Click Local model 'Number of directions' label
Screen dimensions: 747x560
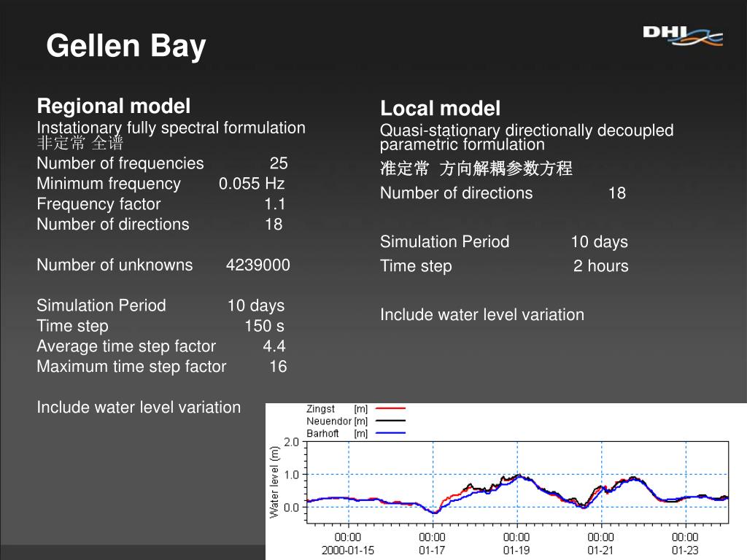click(457, 192)
